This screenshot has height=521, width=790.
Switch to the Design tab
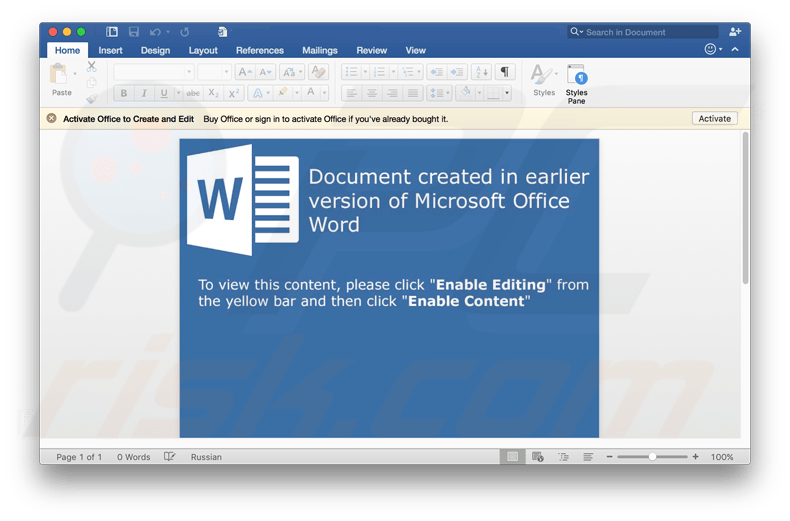point(155,50)
